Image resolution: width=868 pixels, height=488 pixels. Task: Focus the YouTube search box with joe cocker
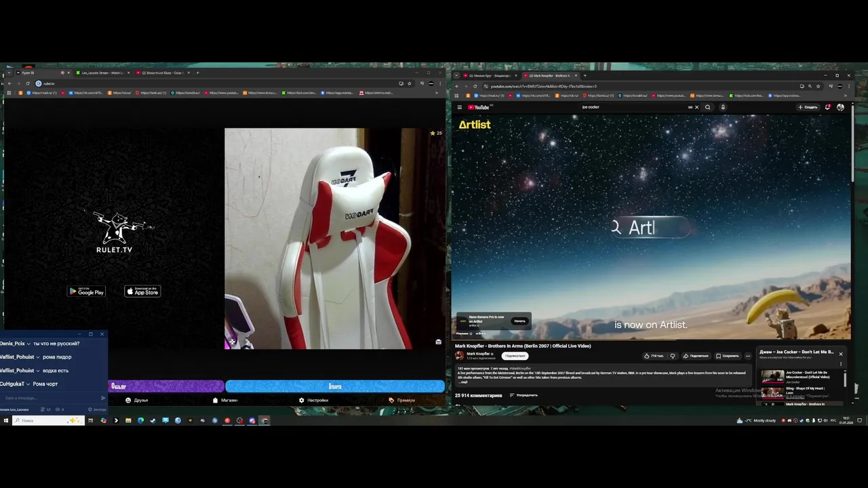tap(634, 107)
